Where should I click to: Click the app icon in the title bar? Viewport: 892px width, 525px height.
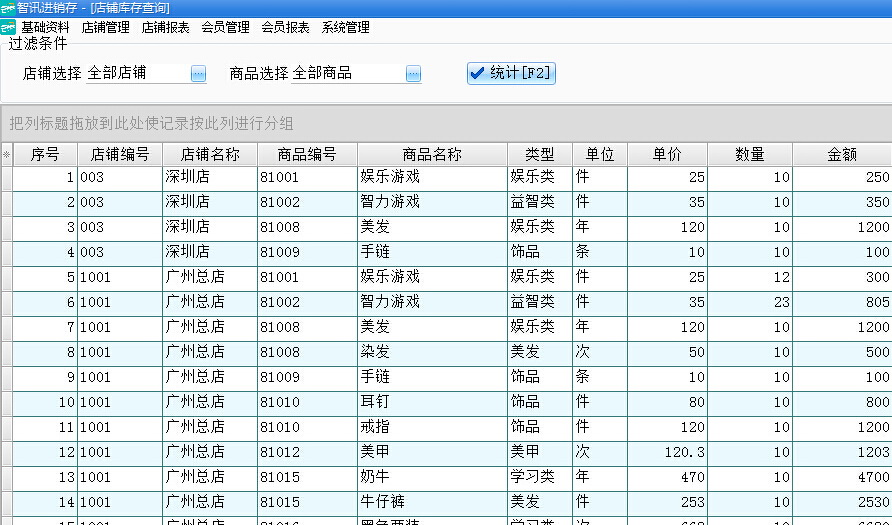(8, 8)
